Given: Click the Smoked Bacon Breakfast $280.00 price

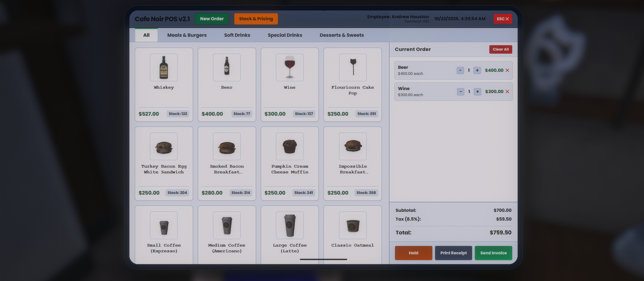Looking at the screenshot, I should (x=212, y=193).
